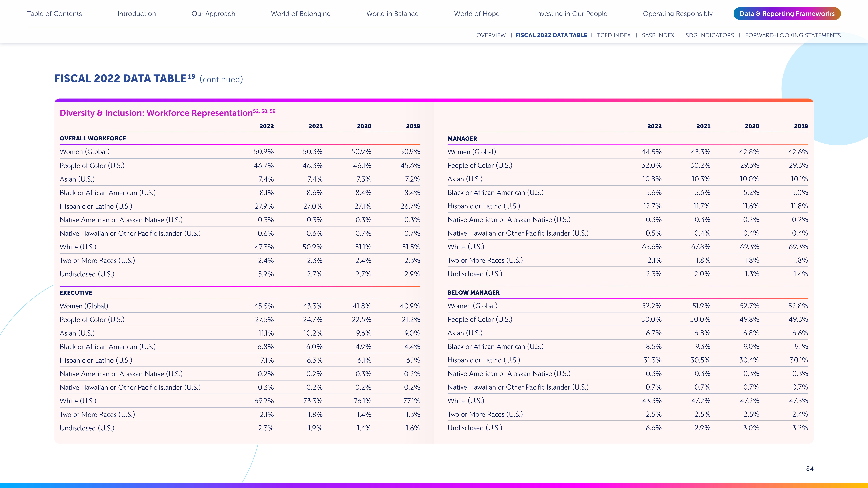
Task: Select the FISCAL 2022 DATA TABLE title
Action: pyautogui.click(x=120, y=79)
